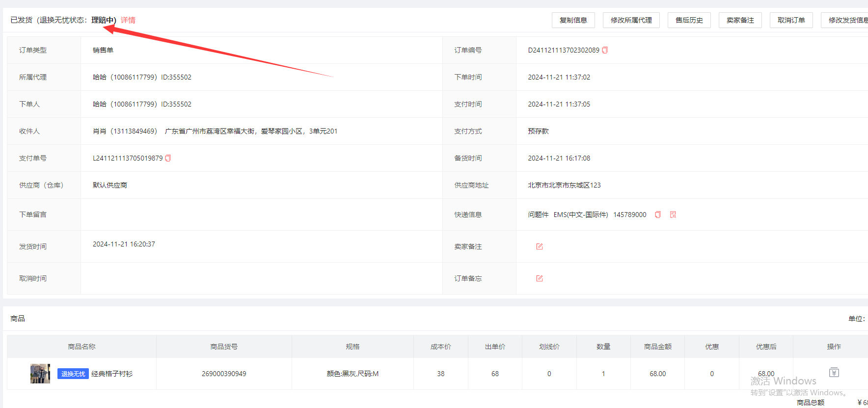
Task: Select the product SKU 269000390949
Action: click(224, 374)
